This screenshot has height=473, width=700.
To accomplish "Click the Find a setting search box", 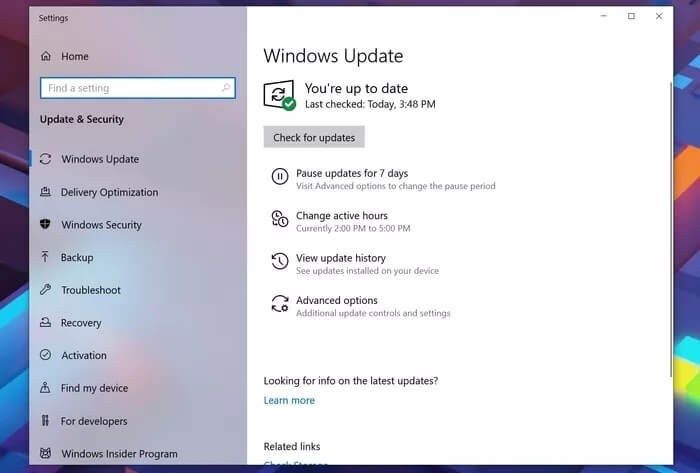I will (138, 88).
